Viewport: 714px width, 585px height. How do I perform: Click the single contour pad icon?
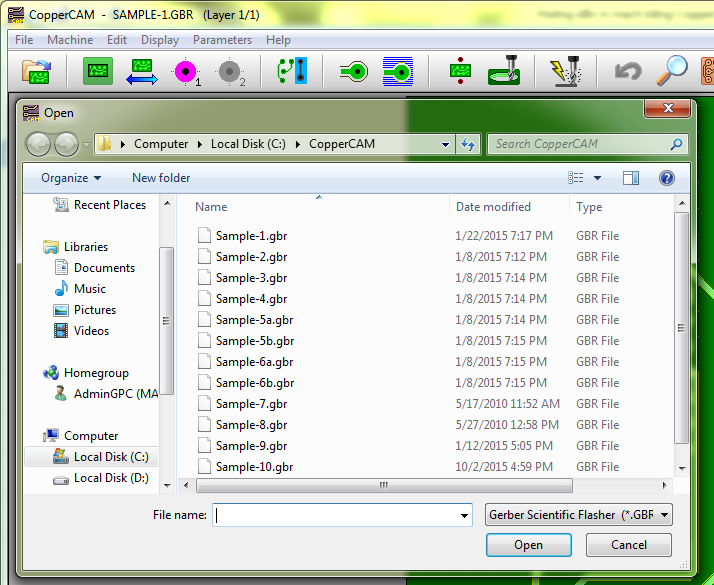click(x=354, y=71)
